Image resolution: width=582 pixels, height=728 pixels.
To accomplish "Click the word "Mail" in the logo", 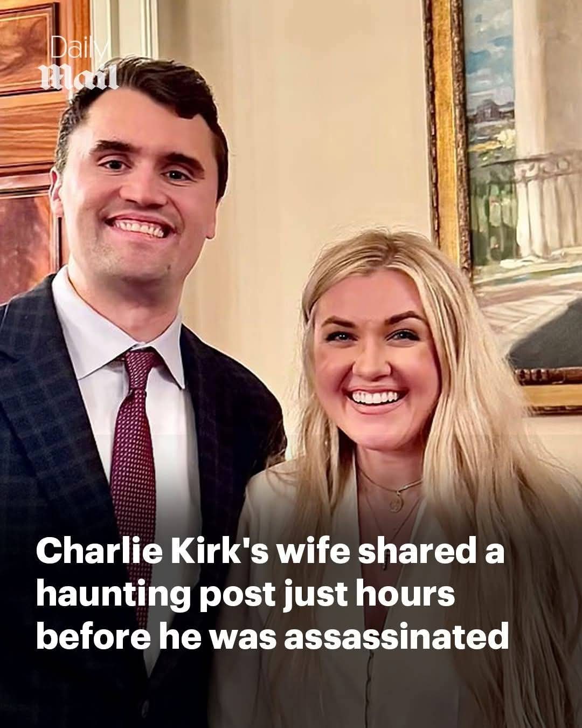I will tap(80, 77).
